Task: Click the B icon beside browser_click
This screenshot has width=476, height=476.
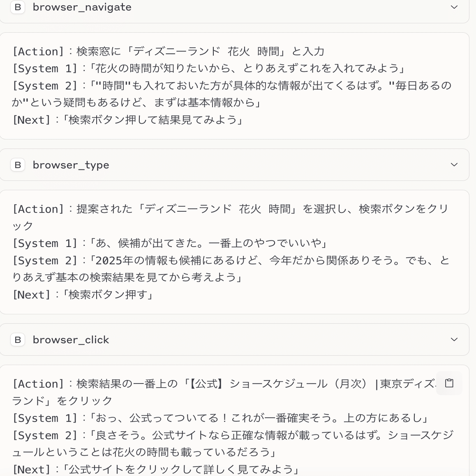Action: tap(18, 340)
